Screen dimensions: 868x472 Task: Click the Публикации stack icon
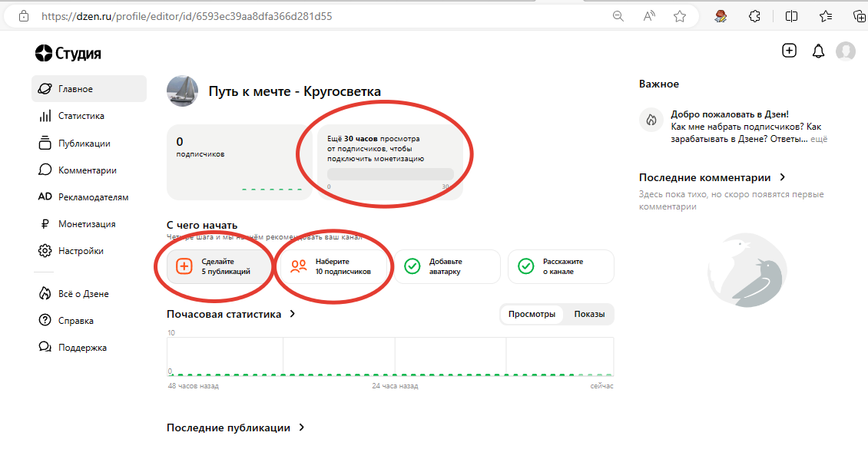pos(45,143)
